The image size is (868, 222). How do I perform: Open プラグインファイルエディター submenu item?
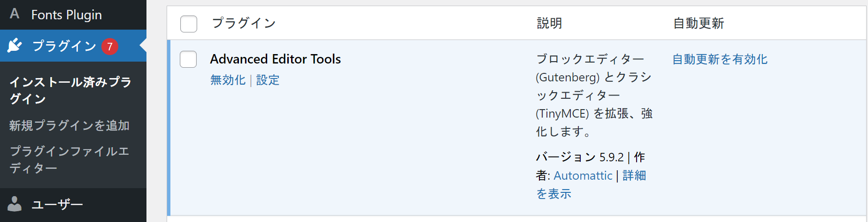69,159
